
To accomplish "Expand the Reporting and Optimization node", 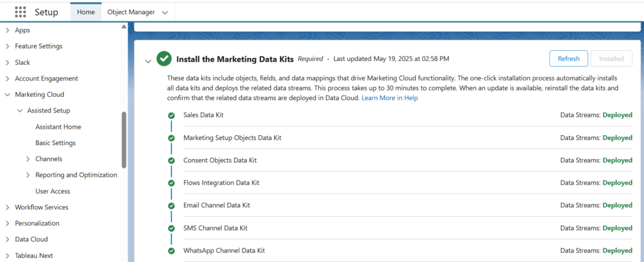I will point(28,175).
